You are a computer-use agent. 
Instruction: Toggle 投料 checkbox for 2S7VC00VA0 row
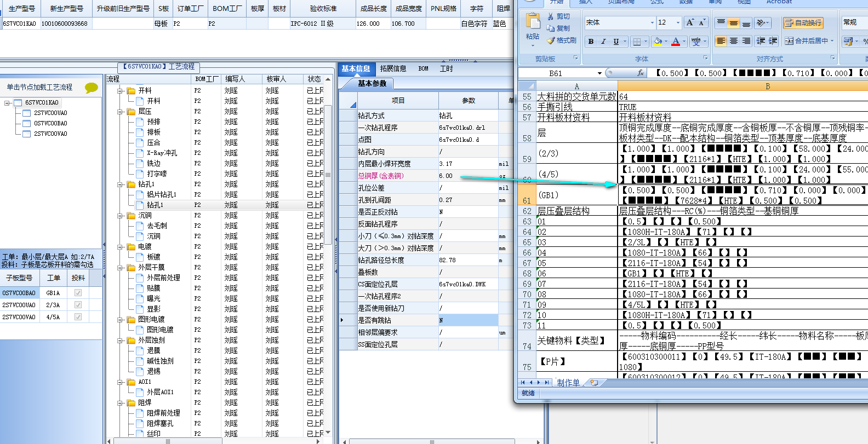tap(78, 317)
